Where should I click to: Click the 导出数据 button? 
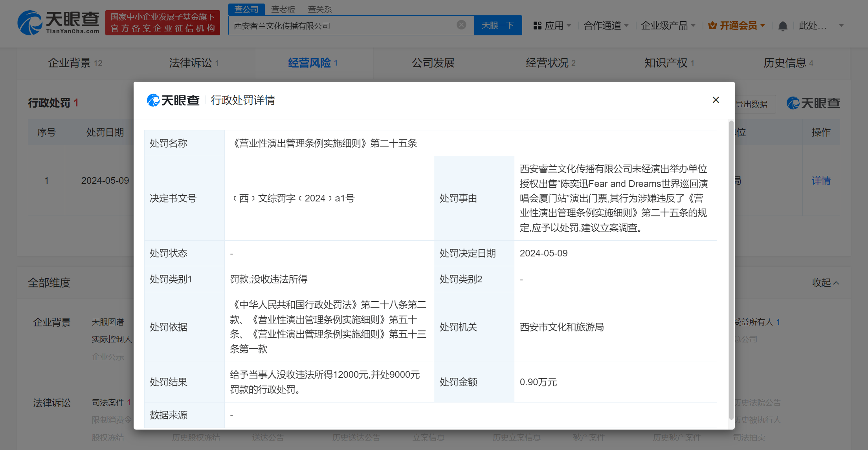[x=752, y=104]
